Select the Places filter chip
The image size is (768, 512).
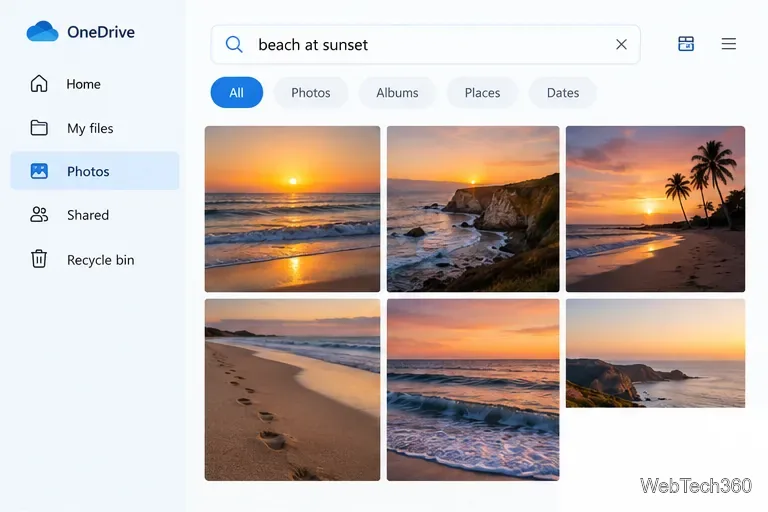[482, 93]
